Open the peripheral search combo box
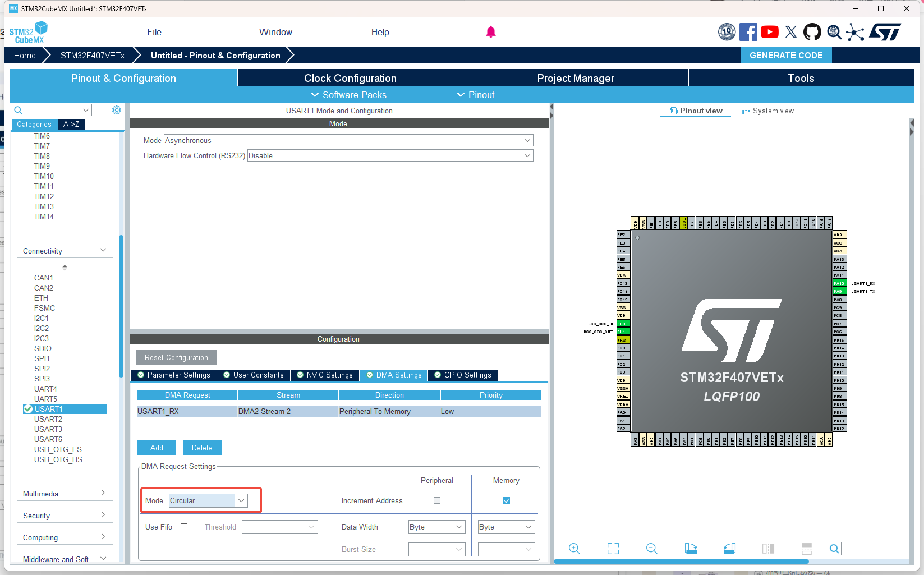 [x=58, y=110]
